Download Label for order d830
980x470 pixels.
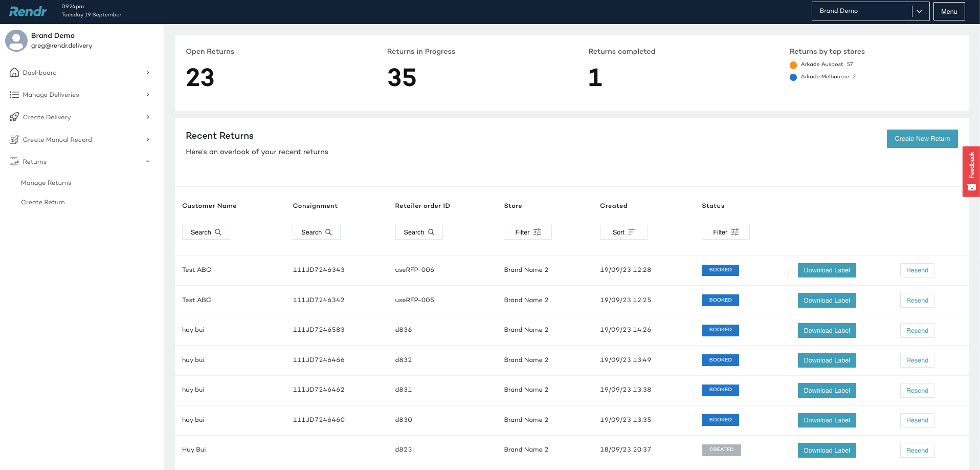(x=827, y=420)
